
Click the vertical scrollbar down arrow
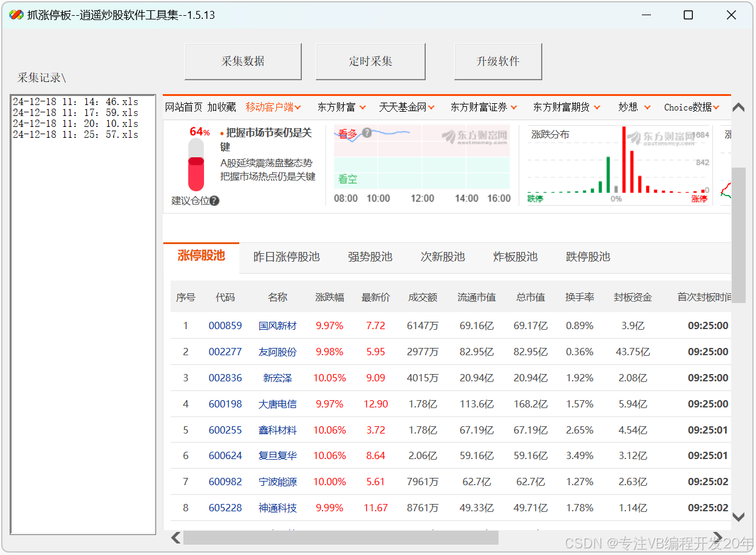(x=738, y=517)
